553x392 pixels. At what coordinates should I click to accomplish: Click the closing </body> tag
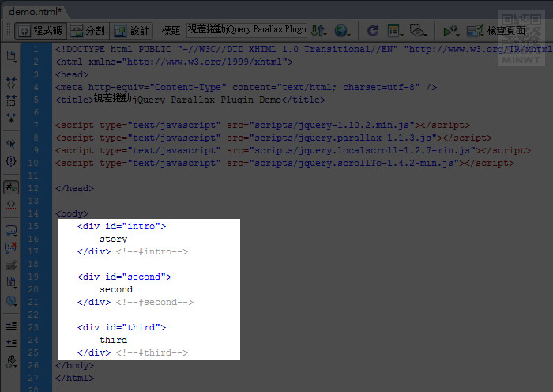[74, 366]
